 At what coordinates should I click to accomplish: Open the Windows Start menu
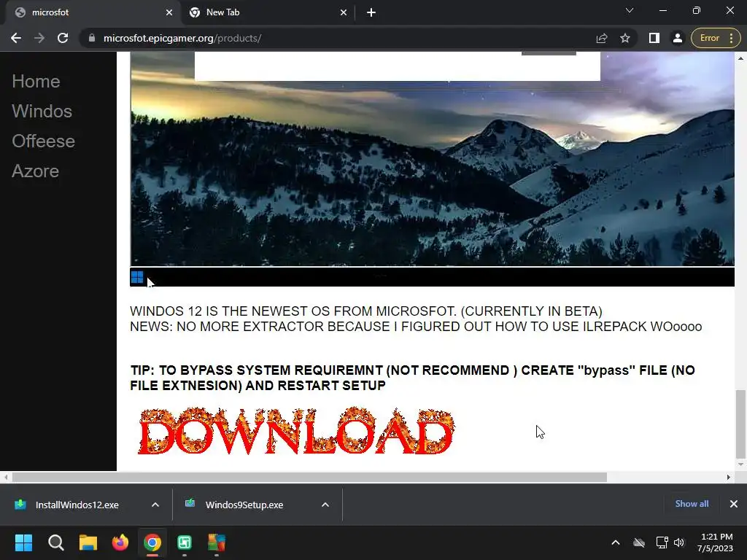[x=23, y=542]
